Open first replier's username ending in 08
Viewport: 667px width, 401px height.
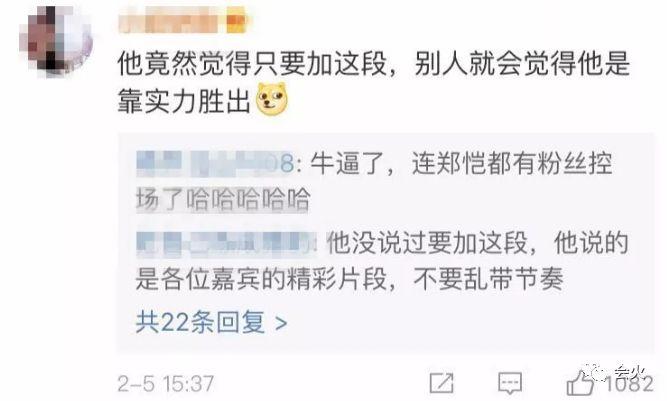(x=215, y=164)
